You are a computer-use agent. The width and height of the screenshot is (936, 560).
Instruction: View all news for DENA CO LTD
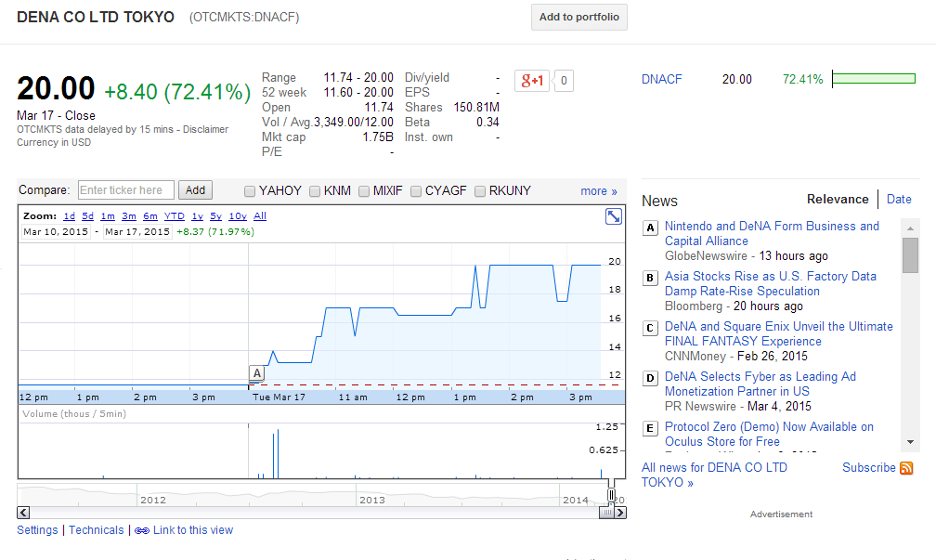[714, 475]
